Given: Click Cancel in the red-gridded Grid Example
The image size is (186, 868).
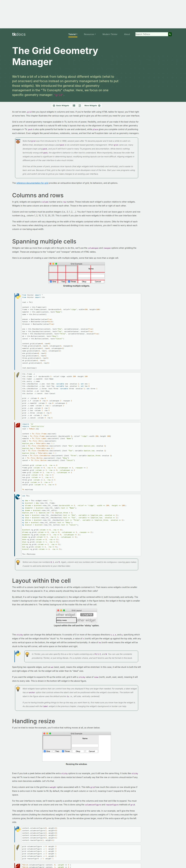Looking at the screenshot, I should [x=98, y=281].
